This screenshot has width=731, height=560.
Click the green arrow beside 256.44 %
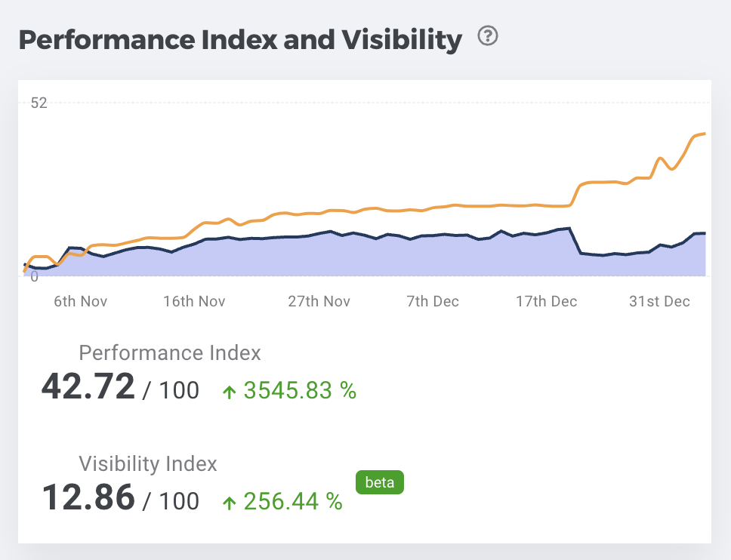pos(230,502)
